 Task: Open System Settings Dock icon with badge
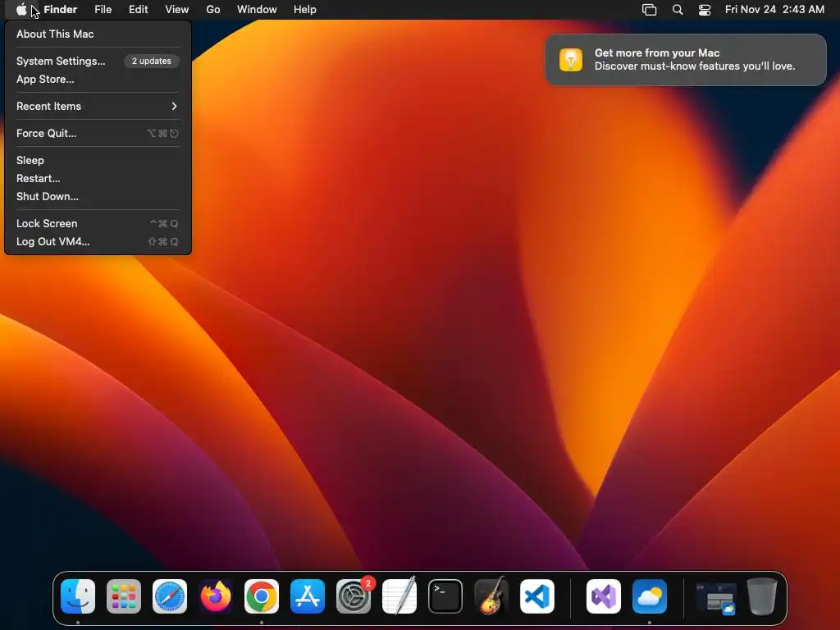pos(354,596)
